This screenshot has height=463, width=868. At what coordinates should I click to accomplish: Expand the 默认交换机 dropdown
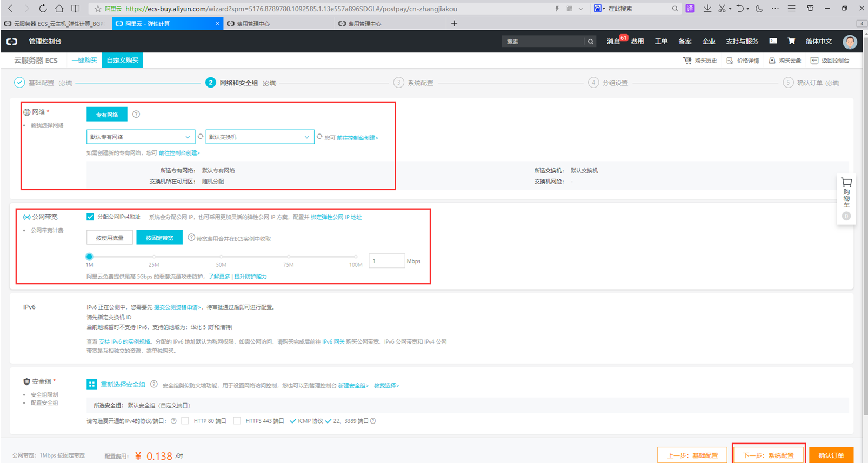[259, 137]
